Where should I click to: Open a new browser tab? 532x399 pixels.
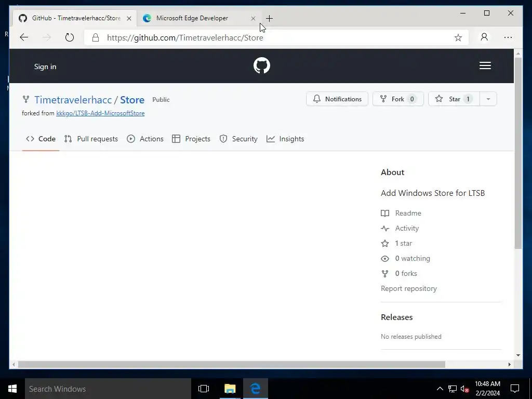pos(270,18)
